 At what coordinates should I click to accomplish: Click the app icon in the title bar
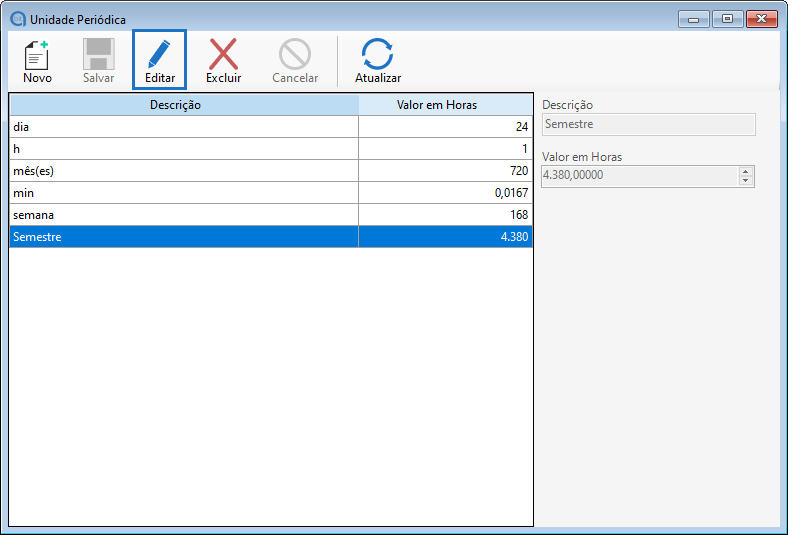pyautogui.click(x=17, y=19)
